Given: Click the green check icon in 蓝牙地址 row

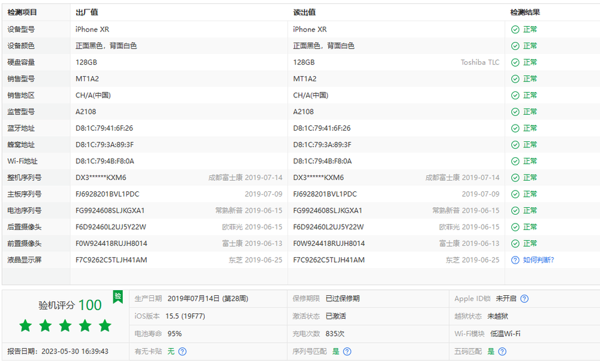Looking at the screenshot, I should click(x=515, y=128).
